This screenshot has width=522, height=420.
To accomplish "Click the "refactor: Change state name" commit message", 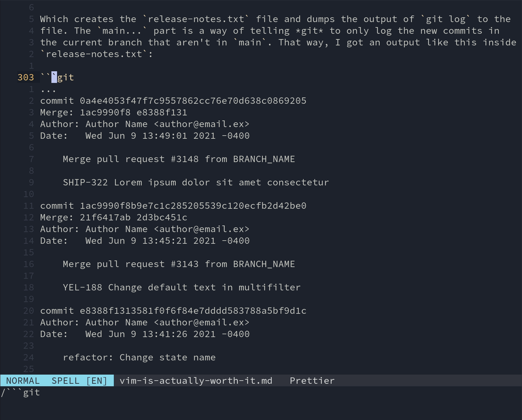I will [x=139, y=358].
